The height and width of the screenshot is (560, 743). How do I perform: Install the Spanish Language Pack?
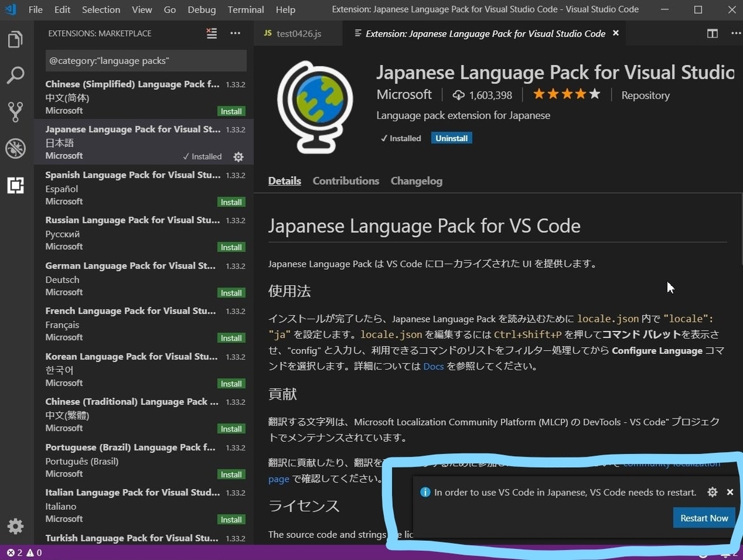(x=231, y=202)
